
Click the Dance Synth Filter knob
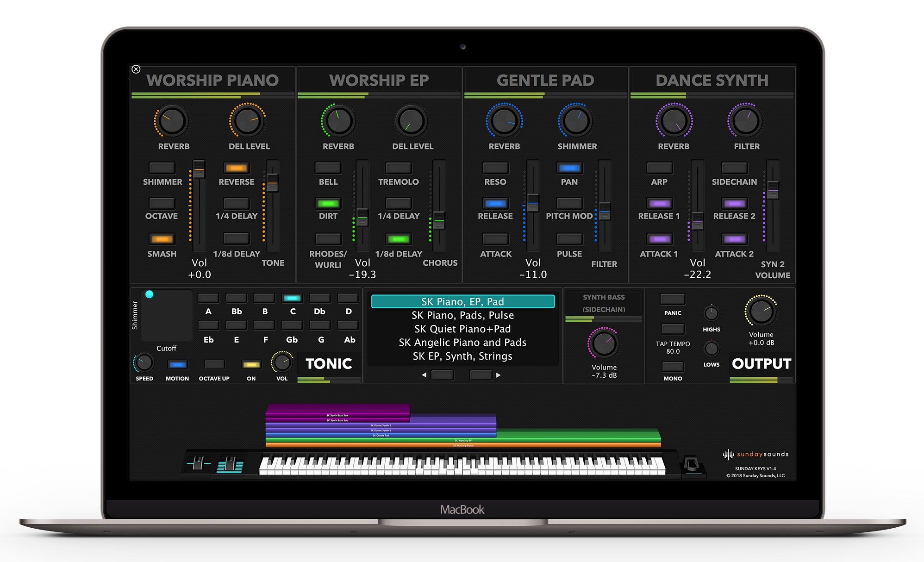coord(745,121)
